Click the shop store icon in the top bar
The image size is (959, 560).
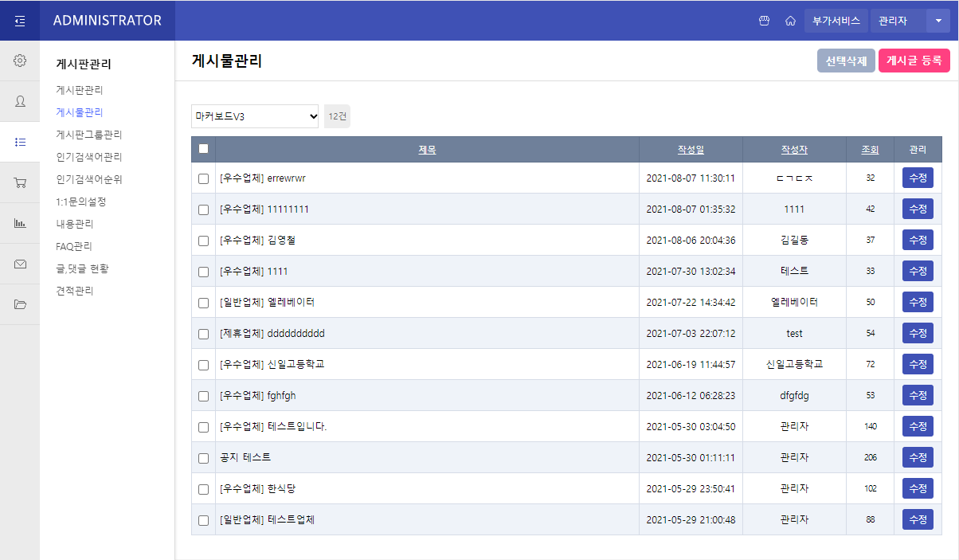pos(764,21)
